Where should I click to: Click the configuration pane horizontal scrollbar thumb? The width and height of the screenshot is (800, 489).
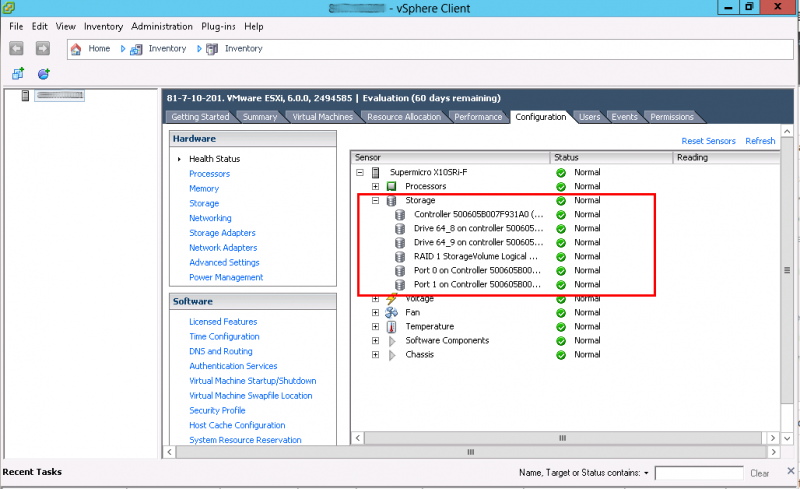pos(470,452)
